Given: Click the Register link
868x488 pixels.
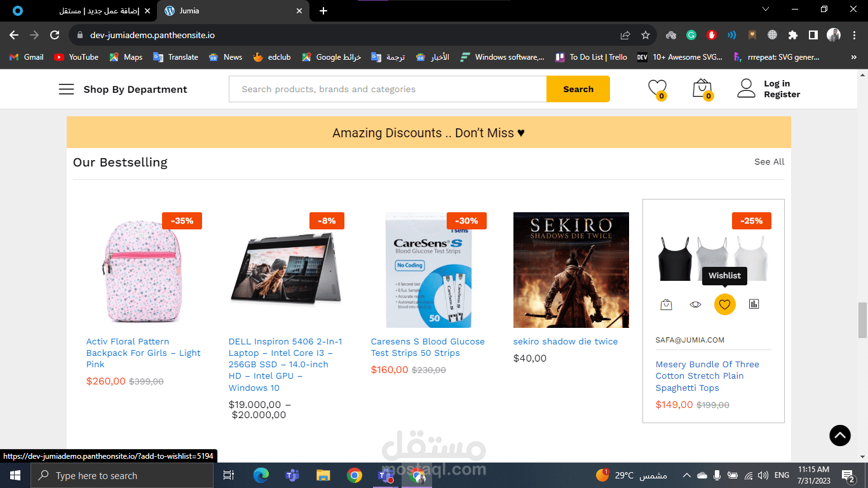Looking at the screenshot, I should (782, 94).
